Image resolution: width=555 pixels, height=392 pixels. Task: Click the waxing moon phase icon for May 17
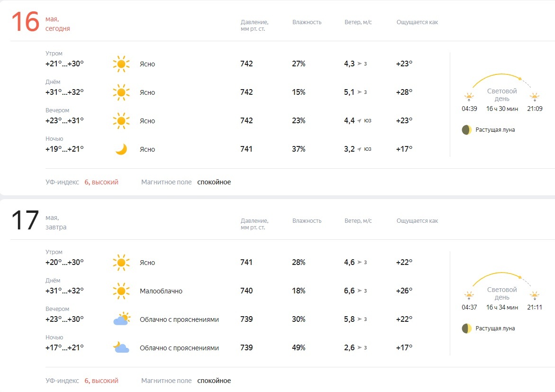(x=467, y=328)
